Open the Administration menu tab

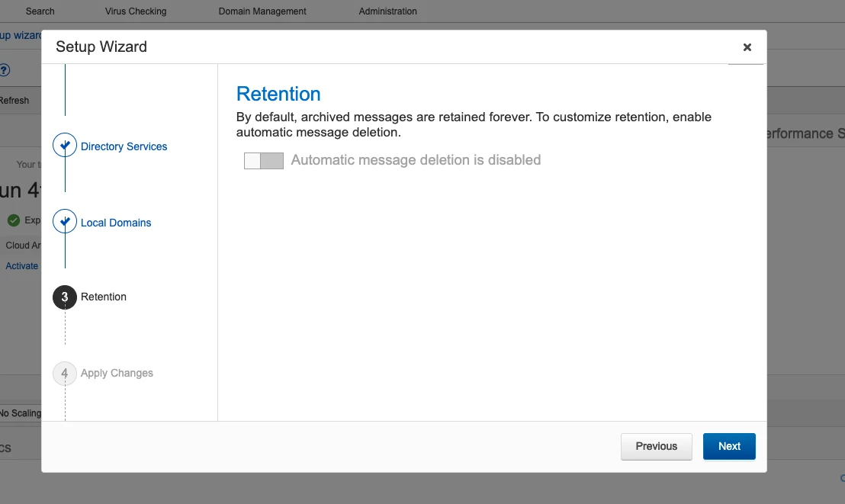(x=388, y=11)
